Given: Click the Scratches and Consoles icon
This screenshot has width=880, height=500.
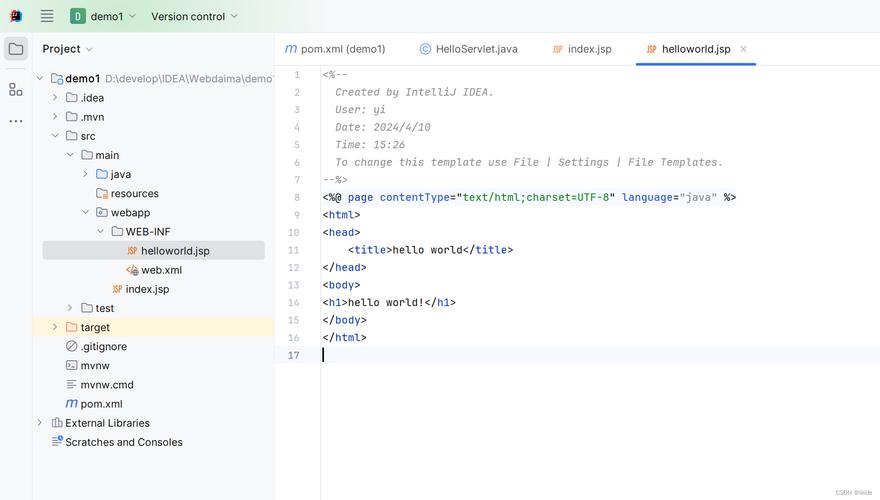Looking at the screenshot, I should coord(57,441).
